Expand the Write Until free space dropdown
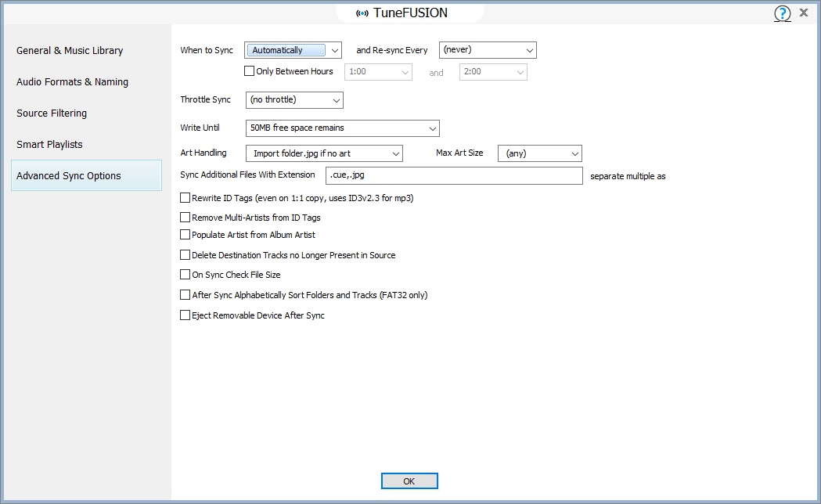 pyautogui.click(x=342, y=128)
